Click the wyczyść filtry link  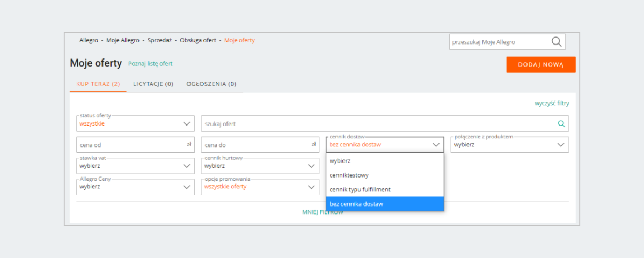click(x=552, y=103)
